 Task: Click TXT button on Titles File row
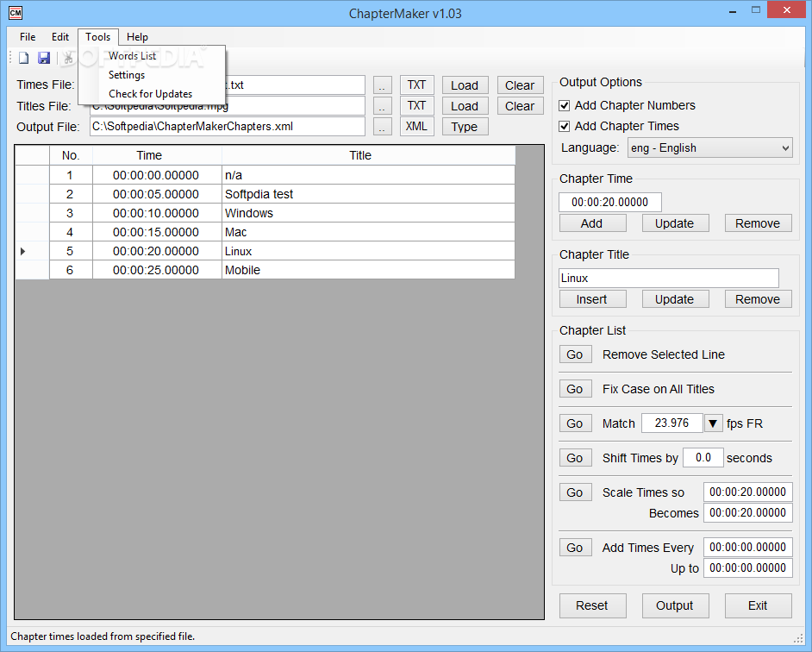[x=417, y=106]
